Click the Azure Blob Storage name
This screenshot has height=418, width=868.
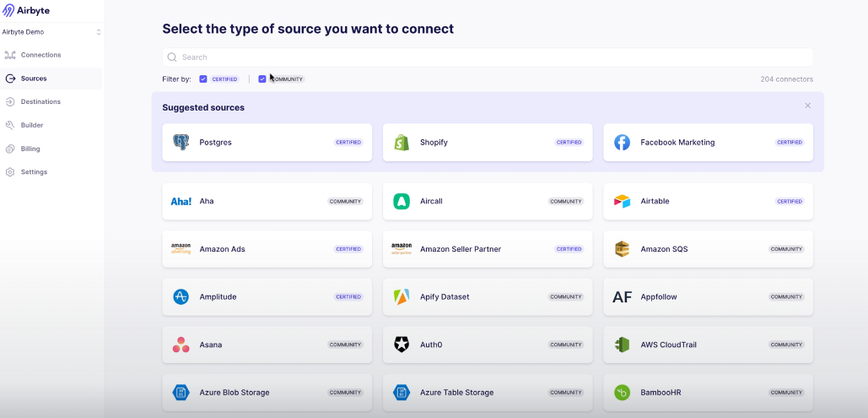point(235,393)
